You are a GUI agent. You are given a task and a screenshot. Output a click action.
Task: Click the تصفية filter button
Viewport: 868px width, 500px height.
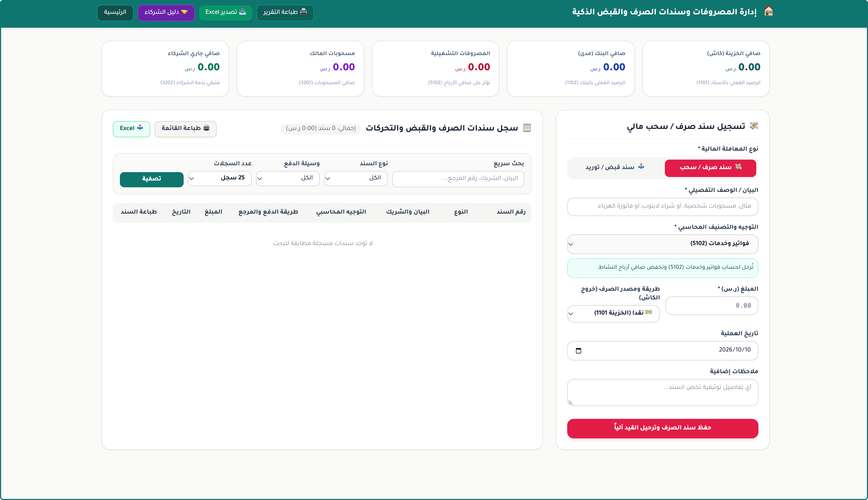(x=152, y=179)
